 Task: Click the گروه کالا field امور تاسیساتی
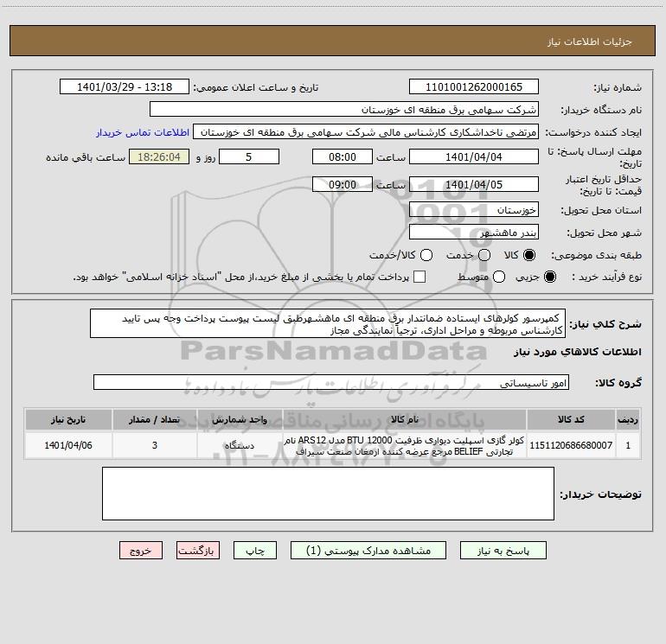tap(331, 382)
